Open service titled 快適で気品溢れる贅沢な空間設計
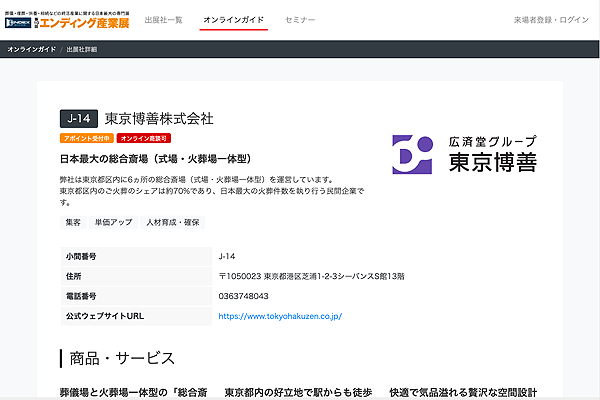 [x=463, y=393]
